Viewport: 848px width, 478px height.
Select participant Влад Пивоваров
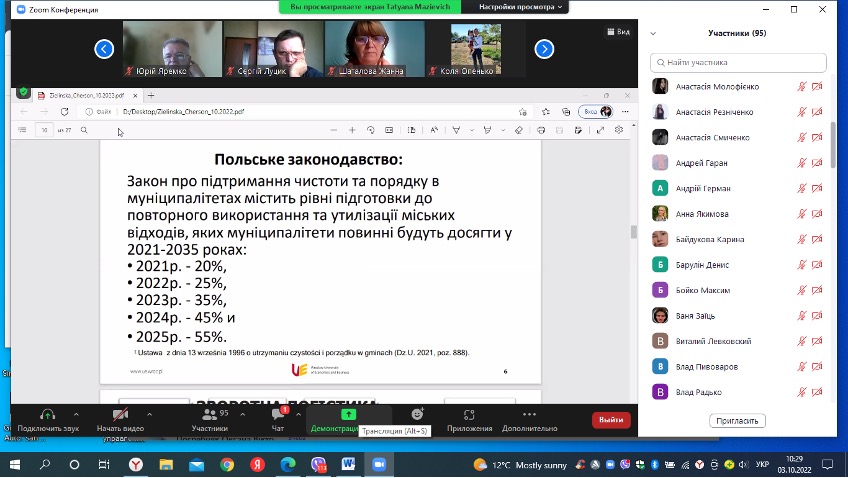click(738, 367)
